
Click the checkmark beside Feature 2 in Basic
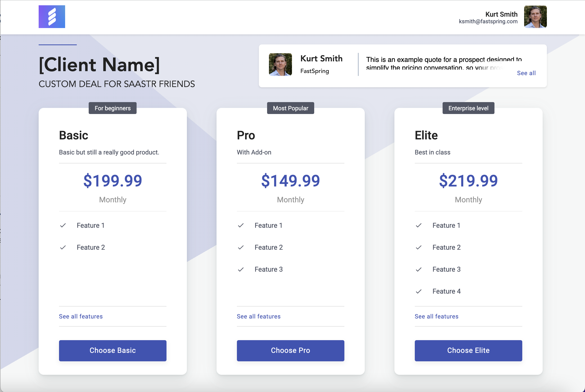[x=63, y=248]
